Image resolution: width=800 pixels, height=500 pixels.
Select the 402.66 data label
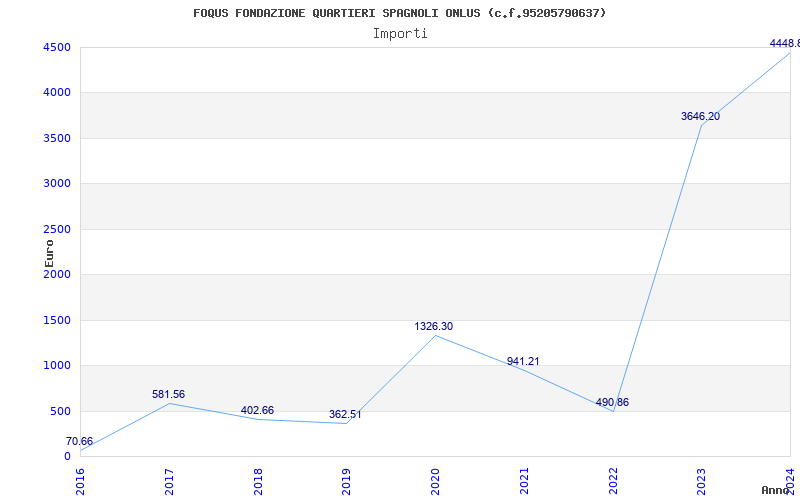[257, 410]
